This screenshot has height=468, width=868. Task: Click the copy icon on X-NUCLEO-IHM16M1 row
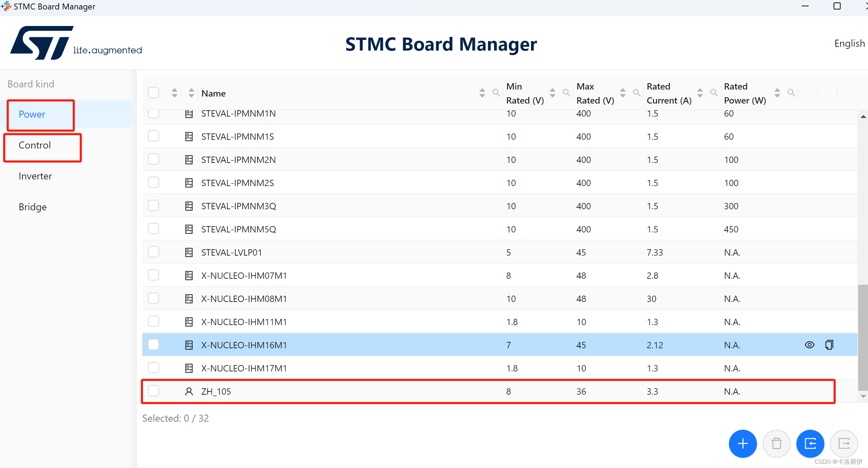click(829, 345)
